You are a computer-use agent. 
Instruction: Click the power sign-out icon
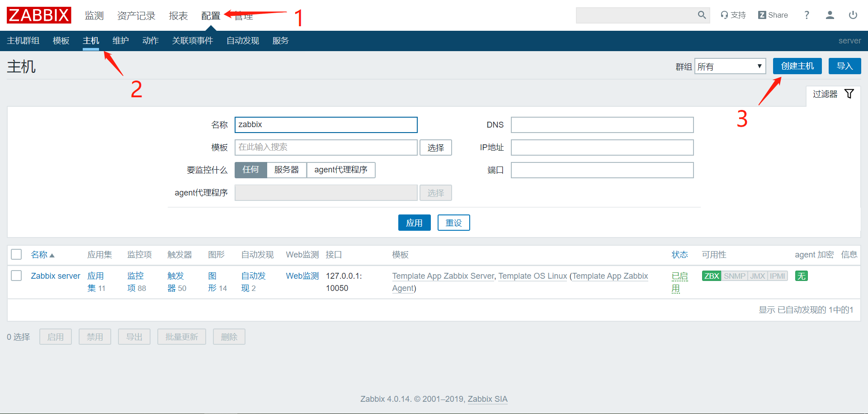click(x=853, y=15)
